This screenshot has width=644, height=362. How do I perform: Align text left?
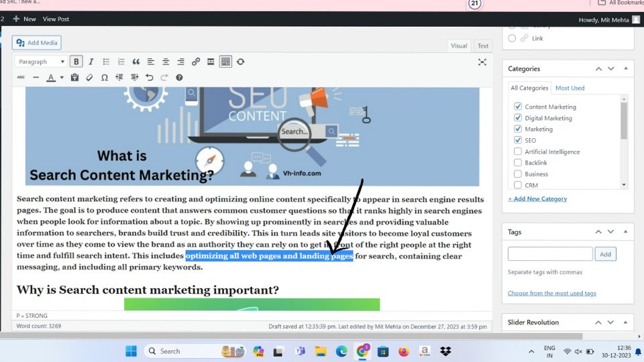pos(151,62)
